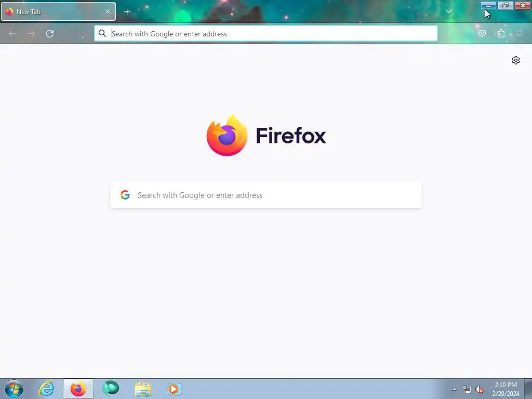This screenshot has height=399, width=532.
Task: Go back with the back arrow
Action: coord(12,34)
